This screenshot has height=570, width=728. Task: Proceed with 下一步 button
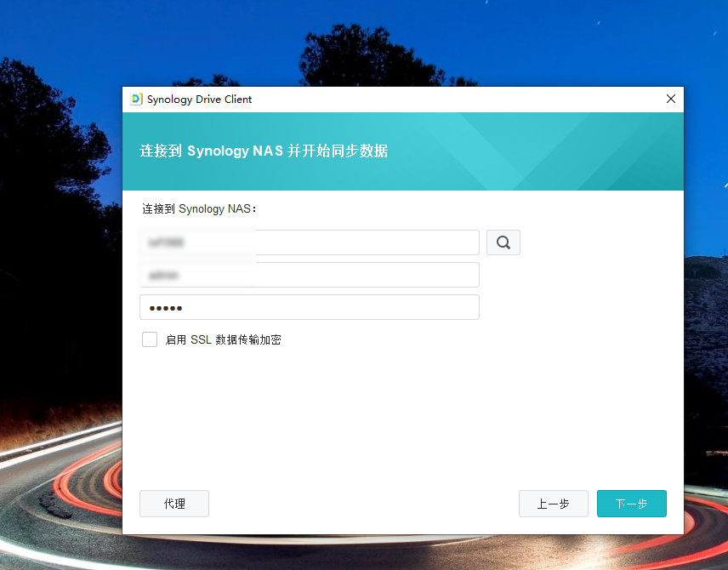coord(631,504)
